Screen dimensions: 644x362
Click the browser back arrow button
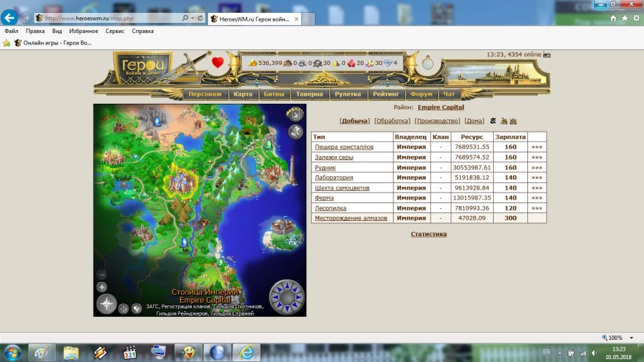[x=9, y=18]
